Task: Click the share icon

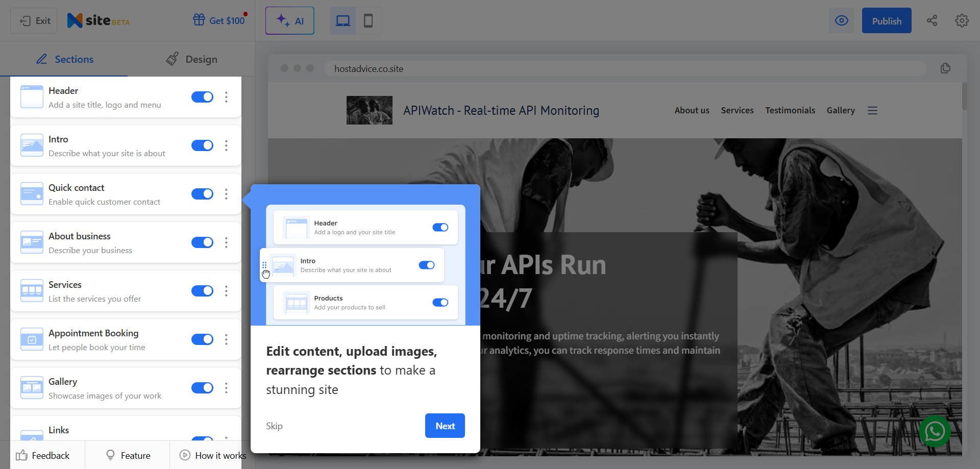Action: click(932, 21)
